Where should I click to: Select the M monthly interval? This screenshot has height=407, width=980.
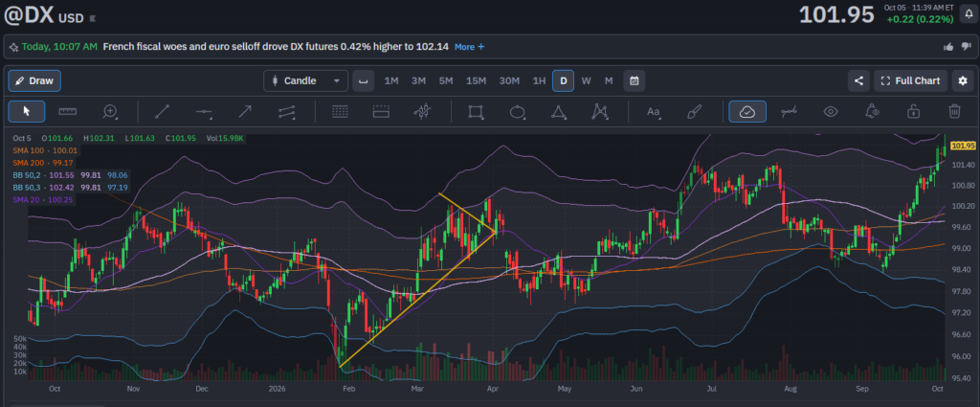(x=609, y=80)
